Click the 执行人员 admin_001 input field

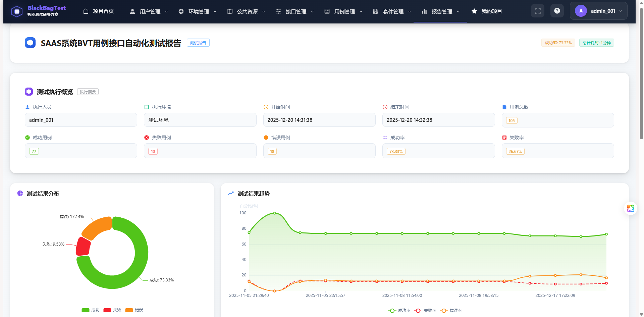(x=80, y=120)
